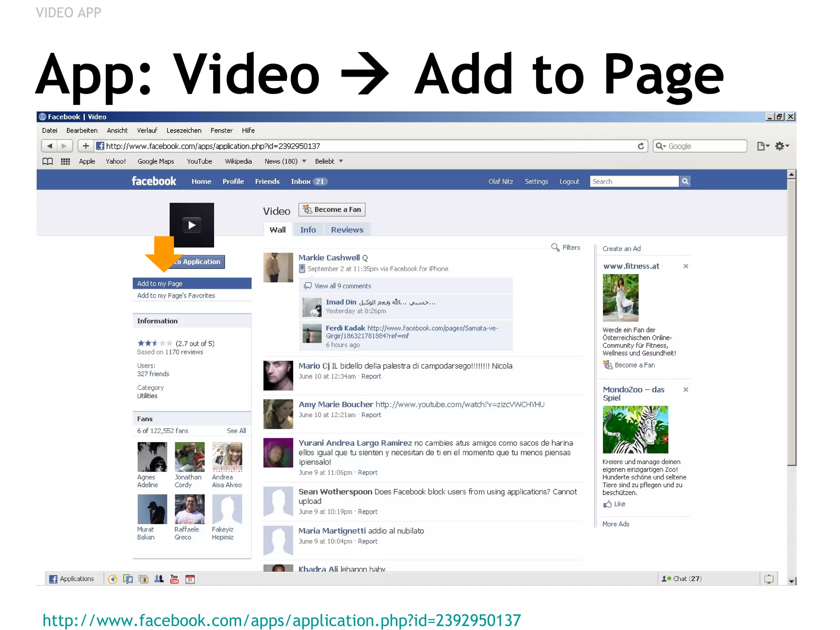Open Raffaele Greco's fan thumbnail
840x630 pixels.
pos(189,509)
